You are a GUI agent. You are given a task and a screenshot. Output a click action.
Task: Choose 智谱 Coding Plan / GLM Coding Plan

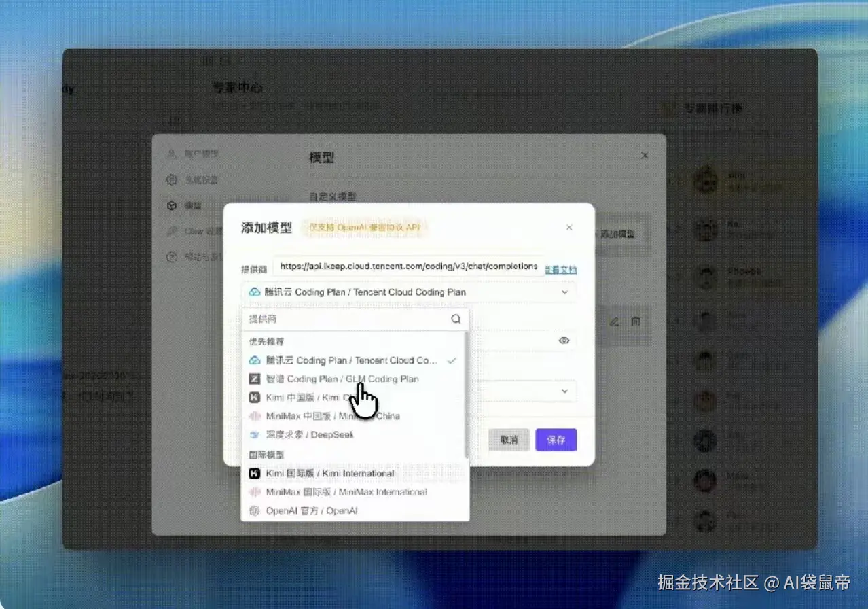353,379
